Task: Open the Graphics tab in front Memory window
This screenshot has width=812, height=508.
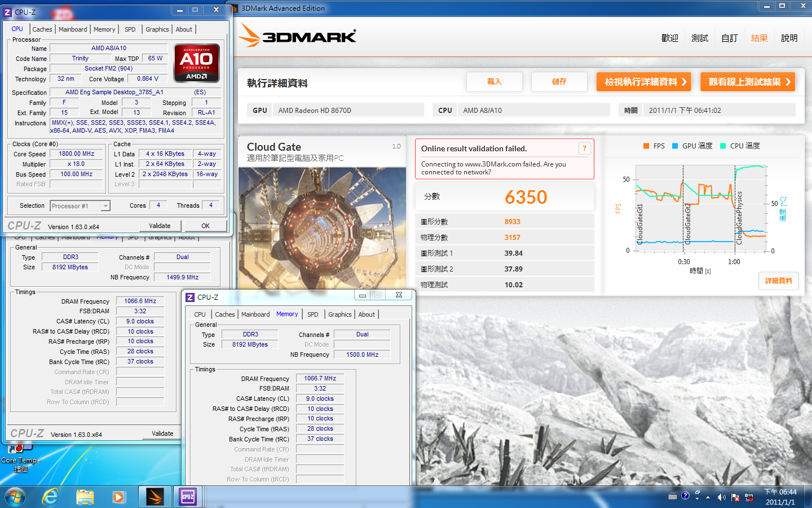Action: 340,314
